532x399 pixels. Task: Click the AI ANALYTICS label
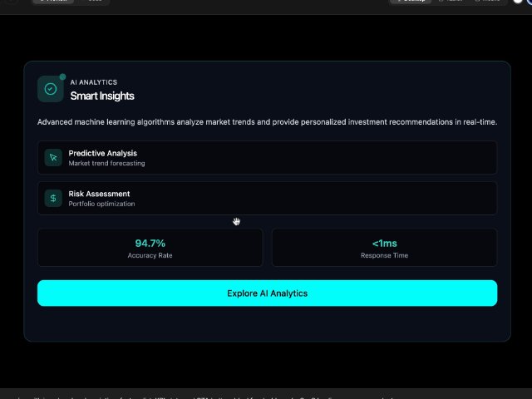click(x=94, y=82)
